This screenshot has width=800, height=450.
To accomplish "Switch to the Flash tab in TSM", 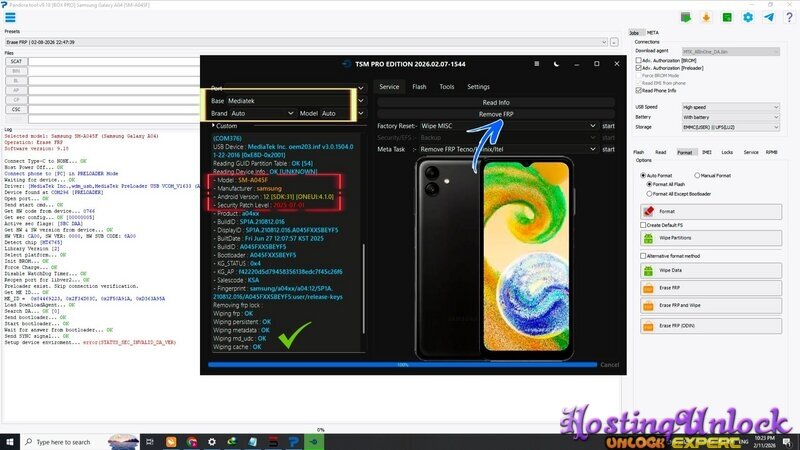I will tap(419, 87).
